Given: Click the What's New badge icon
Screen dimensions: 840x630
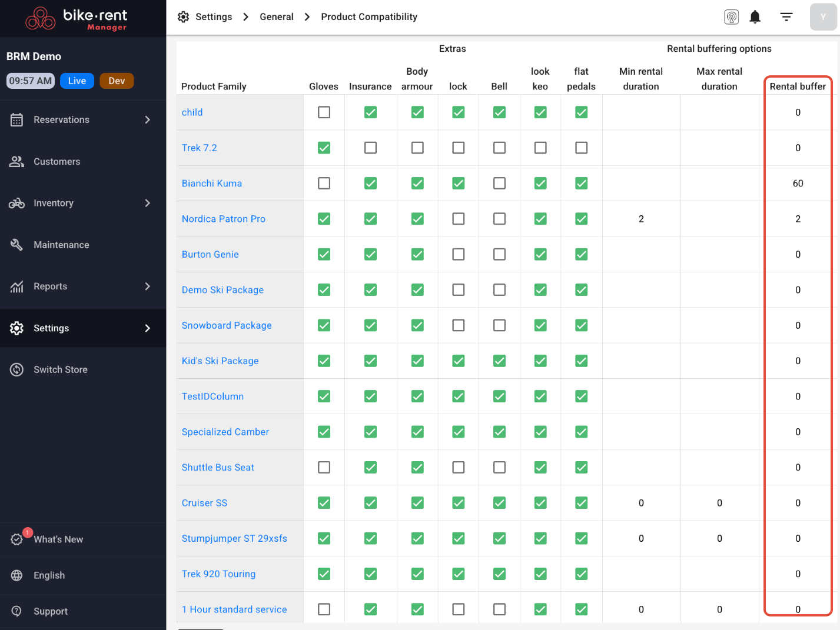Looking at the screenshot, I should tap(16, 539).
